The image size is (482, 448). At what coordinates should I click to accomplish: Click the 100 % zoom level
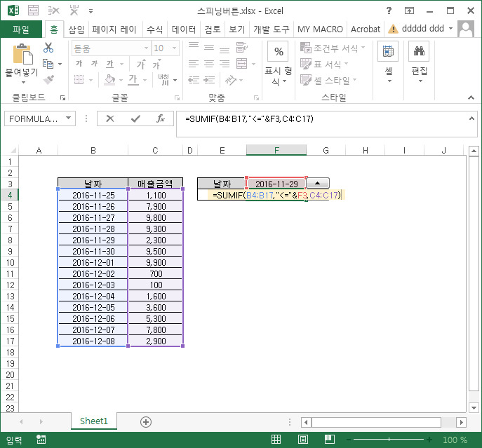pyautogui.click(x=455, y=440)
